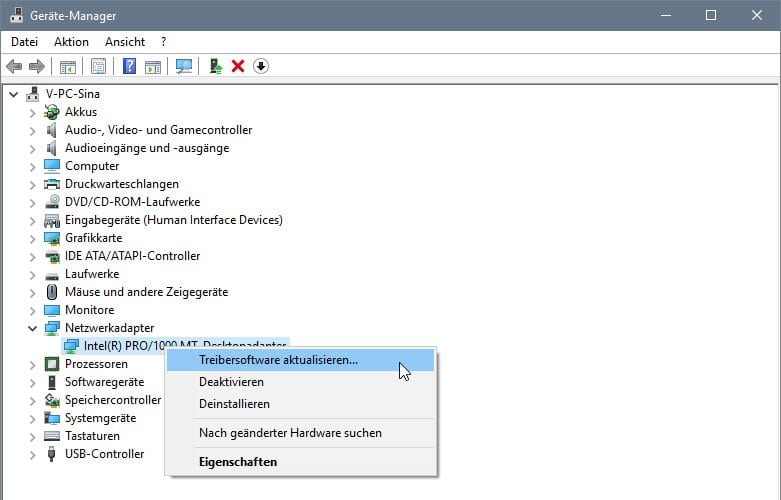Click the disable device down-arrow toolbar icon
781x500 pixels.
point(261,66)
